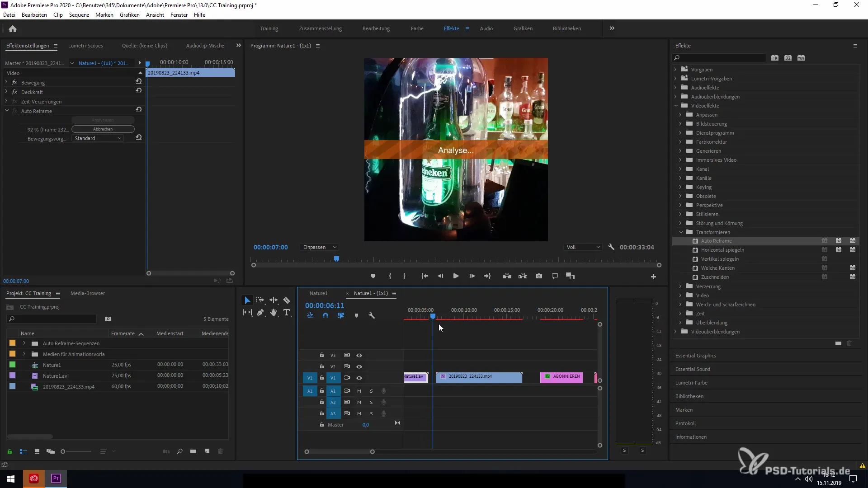
Task: Show more workspaces with double chevron
Action: point(612,28)
